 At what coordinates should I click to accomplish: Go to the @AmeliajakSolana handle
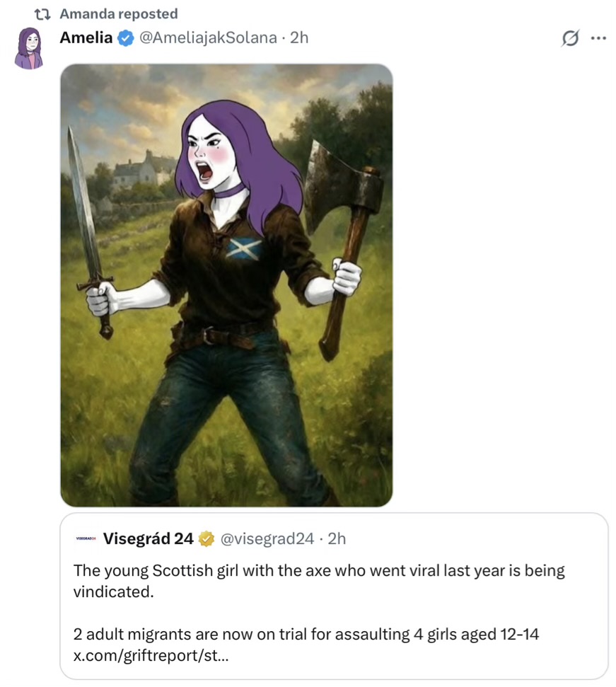[208, 38]
